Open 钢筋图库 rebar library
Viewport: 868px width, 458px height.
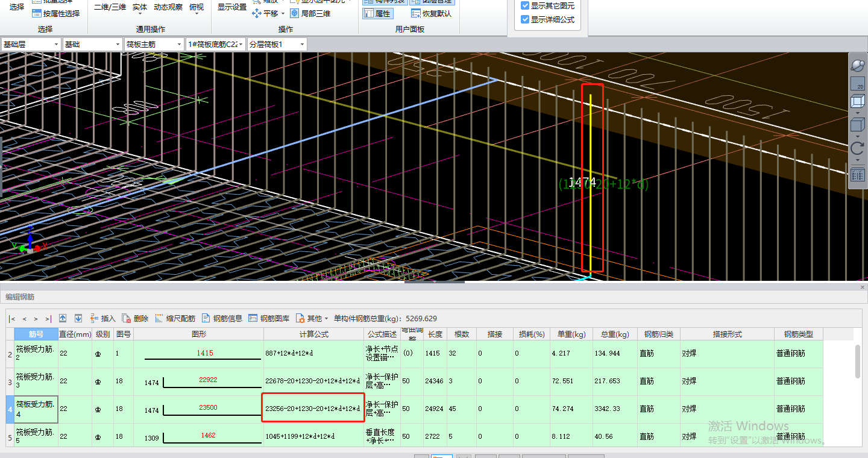point(269,318)
